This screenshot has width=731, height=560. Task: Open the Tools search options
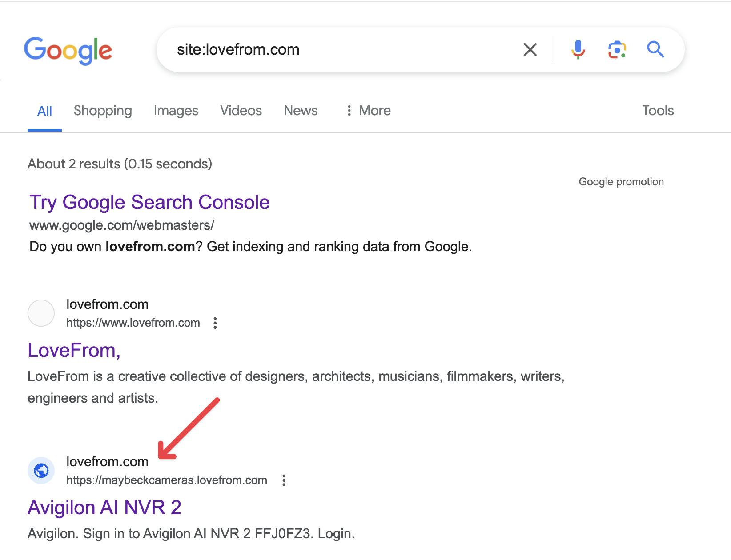[658, 111]
